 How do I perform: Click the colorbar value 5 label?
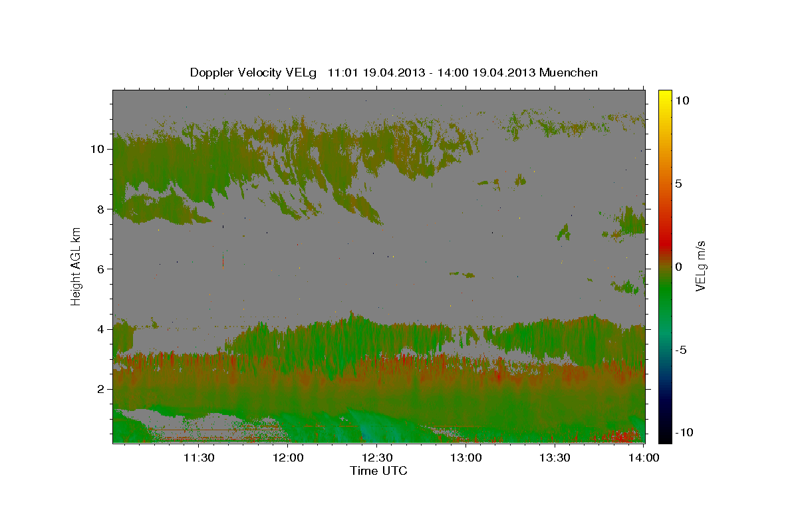coord(679,184)
